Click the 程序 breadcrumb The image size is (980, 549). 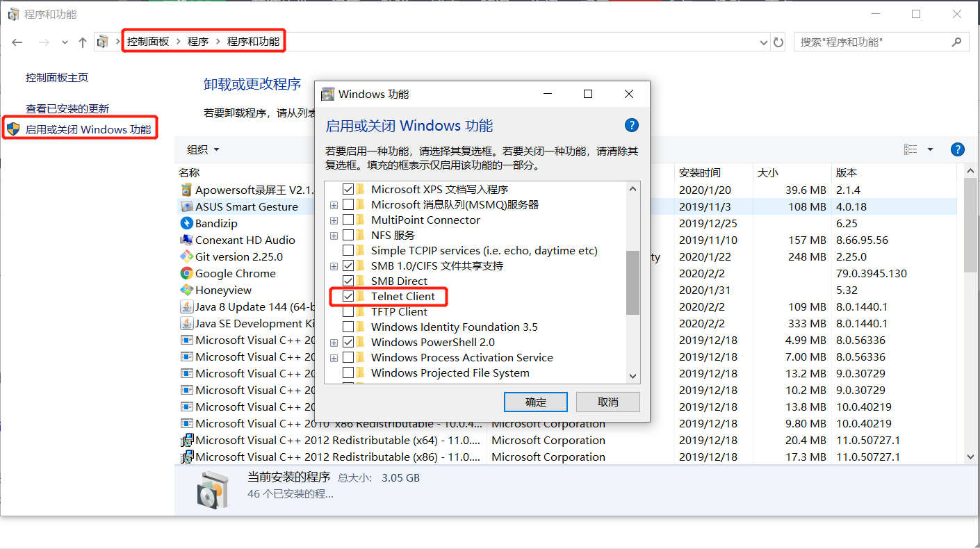[x=198, y=42]
